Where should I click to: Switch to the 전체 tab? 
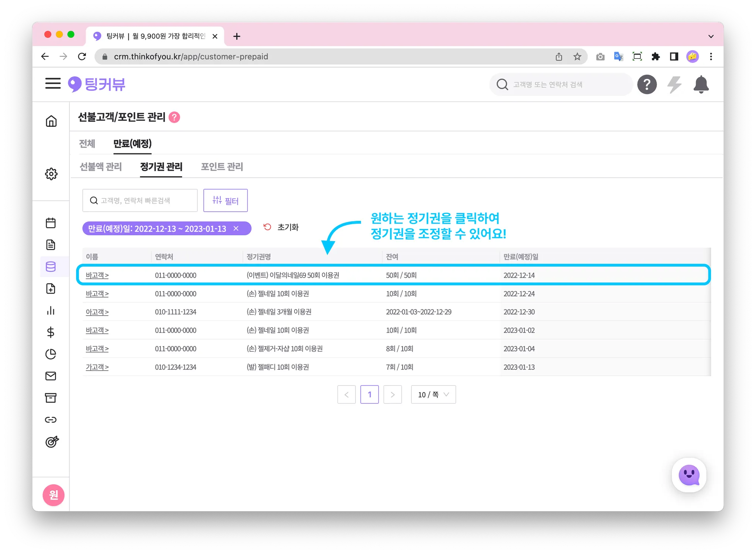87,143
